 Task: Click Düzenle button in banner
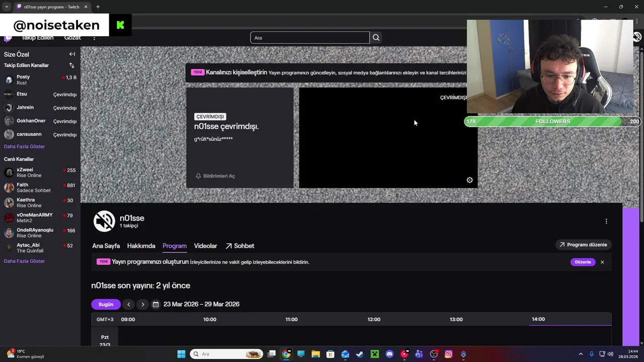point(583,262)
